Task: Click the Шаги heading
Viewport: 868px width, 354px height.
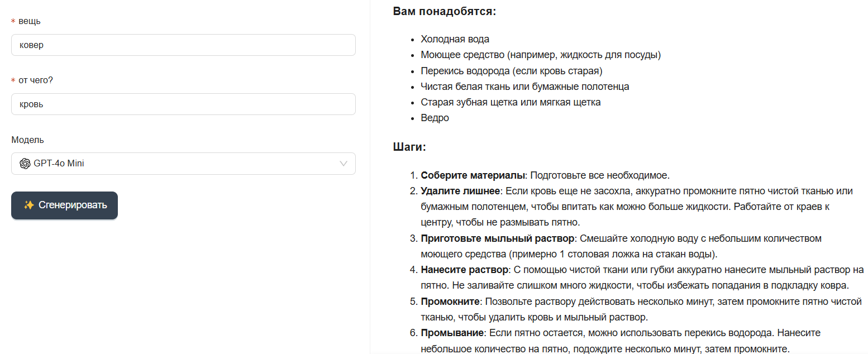Action: point(408,147)
